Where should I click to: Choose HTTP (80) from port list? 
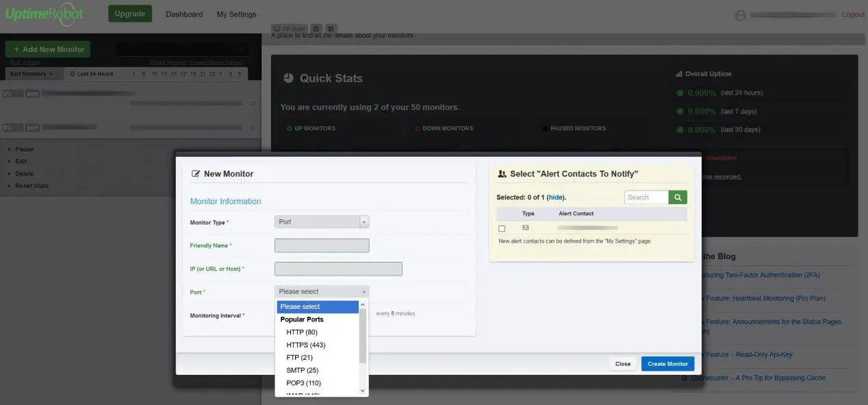click(301, 332)
